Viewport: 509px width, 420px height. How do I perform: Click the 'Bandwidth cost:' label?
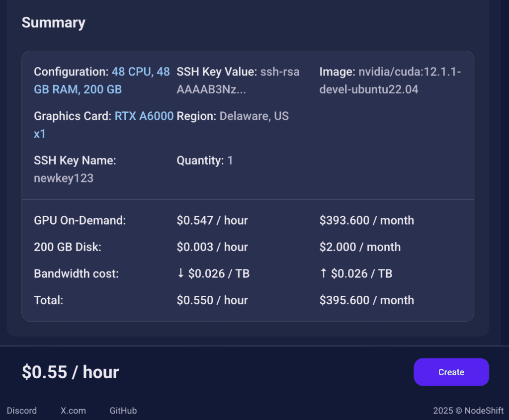[x=76, y=273]
